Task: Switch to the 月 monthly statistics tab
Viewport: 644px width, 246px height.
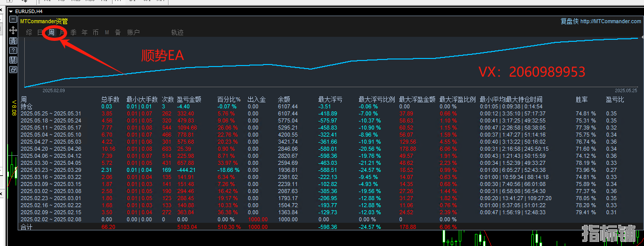Action: tap(63, 32)
